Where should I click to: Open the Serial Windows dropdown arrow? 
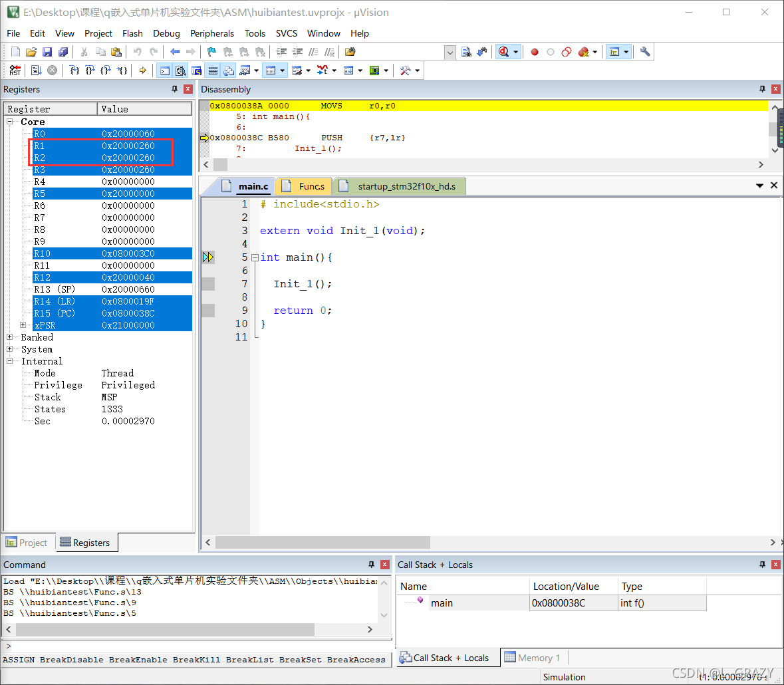pyautogui.click(x=309, y=70)
